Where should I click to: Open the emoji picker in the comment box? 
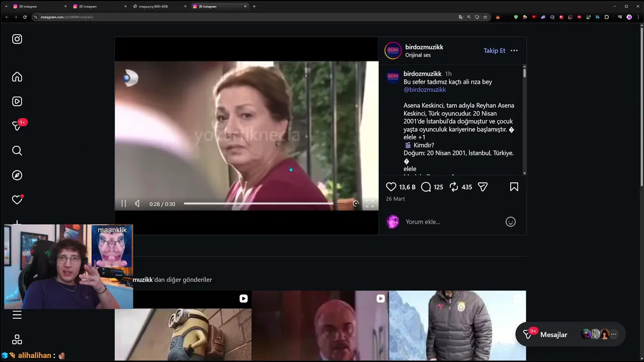511,222
